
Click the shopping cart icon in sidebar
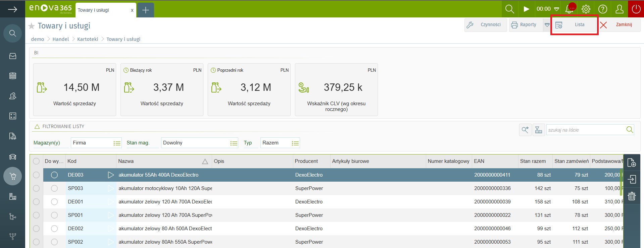click(13, 176)
